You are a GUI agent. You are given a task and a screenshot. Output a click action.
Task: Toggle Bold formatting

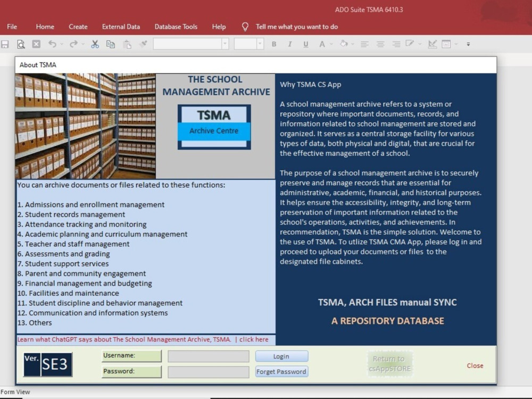coord(274,44)
